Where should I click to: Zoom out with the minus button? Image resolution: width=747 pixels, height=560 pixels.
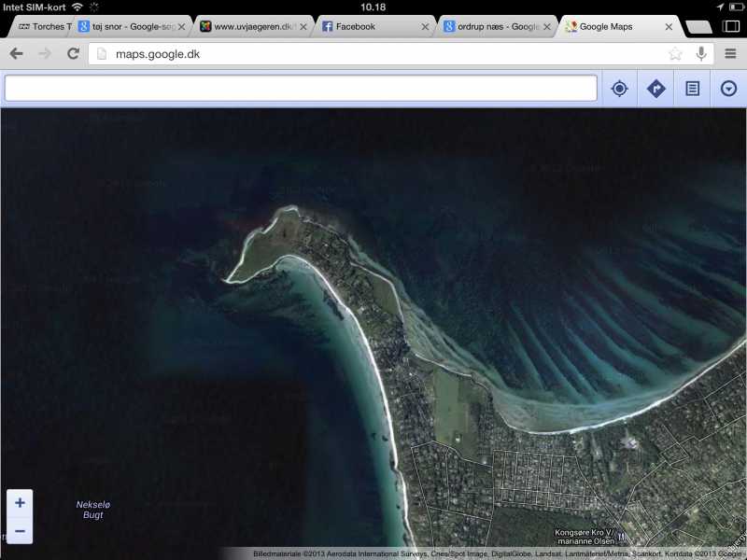pos(20,531)
